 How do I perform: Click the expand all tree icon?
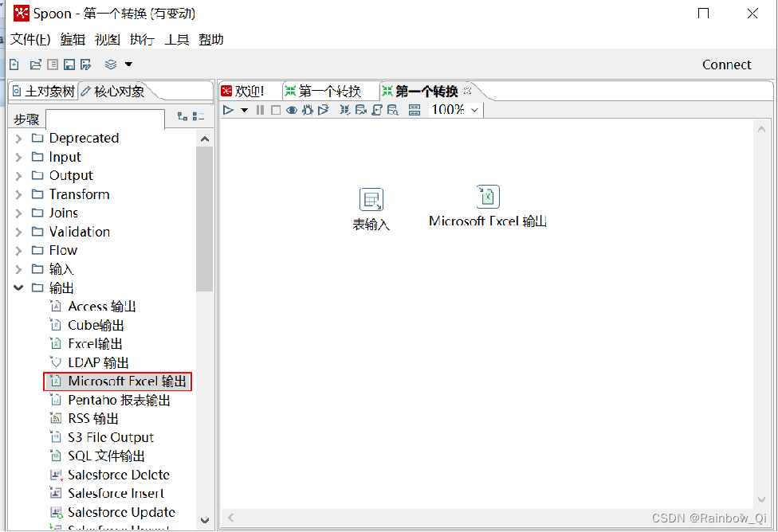182,116
